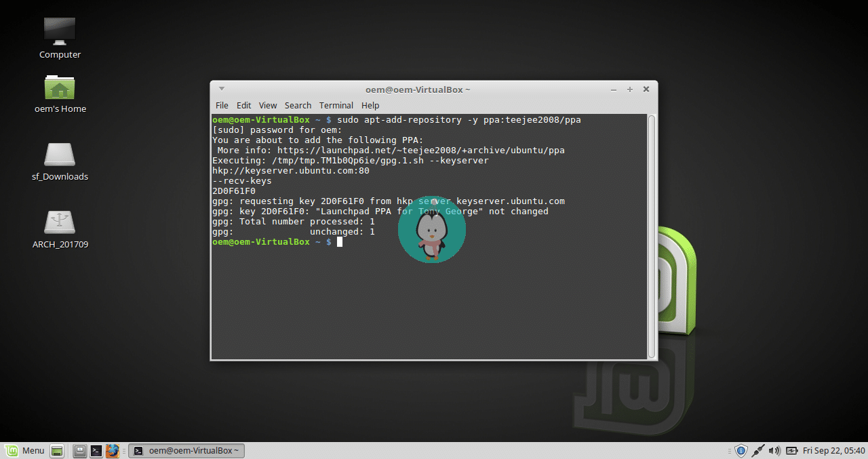Click the volume speaker tray icon

(x=774, y=451)
